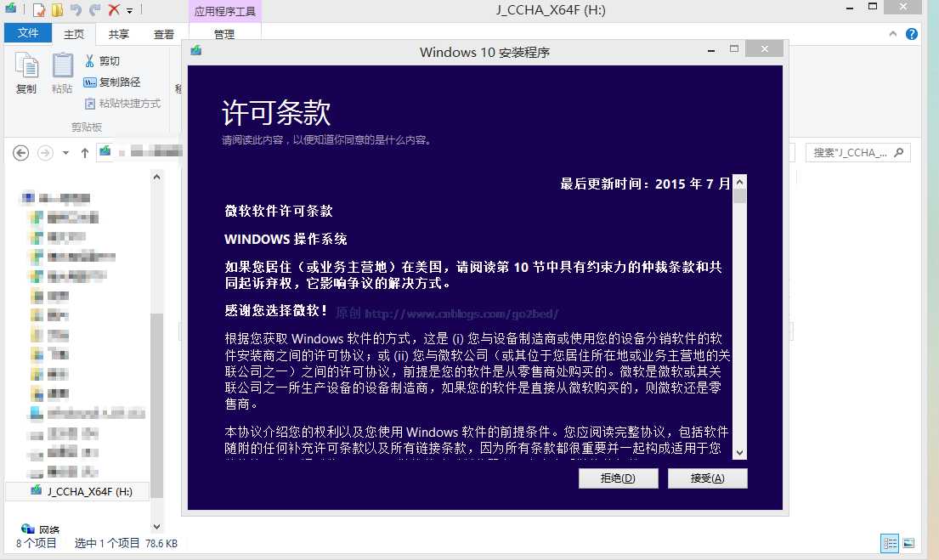Click the red X Delete icon in title bar
The image size is (939, 560).
point(114,9)
